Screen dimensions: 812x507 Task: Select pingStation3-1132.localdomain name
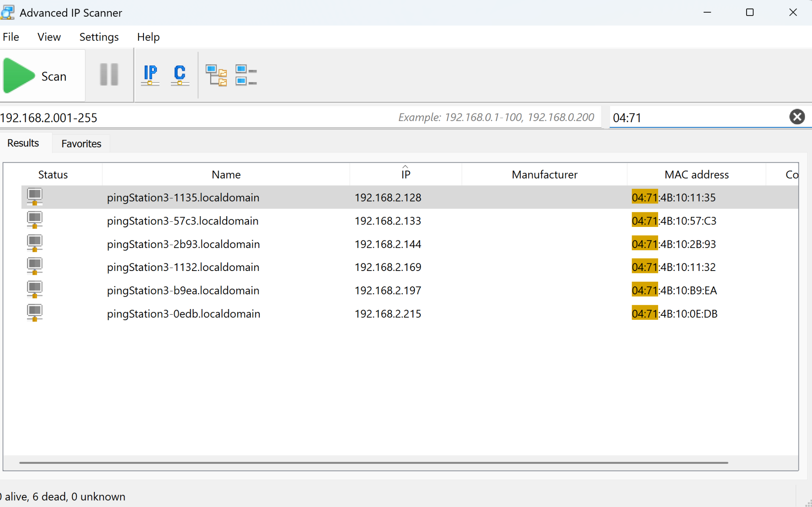click(183, 267)
